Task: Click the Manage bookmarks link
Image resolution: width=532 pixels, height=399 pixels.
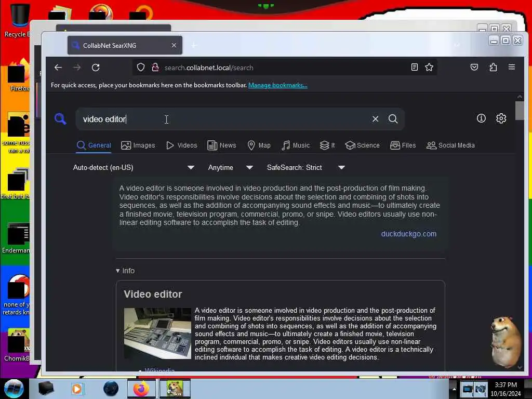Action: 278,85
